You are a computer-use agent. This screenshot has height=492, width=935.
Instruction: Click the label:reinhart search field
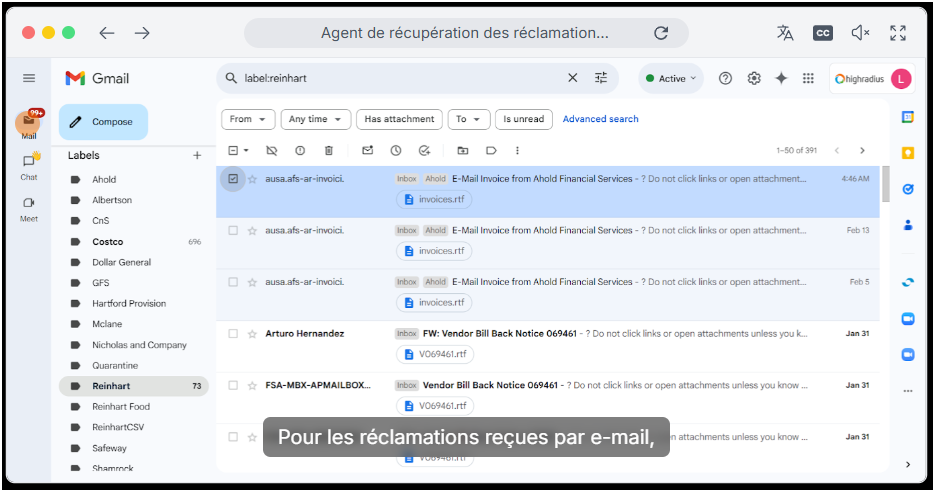pyautogui.click(x=400, y=78)
